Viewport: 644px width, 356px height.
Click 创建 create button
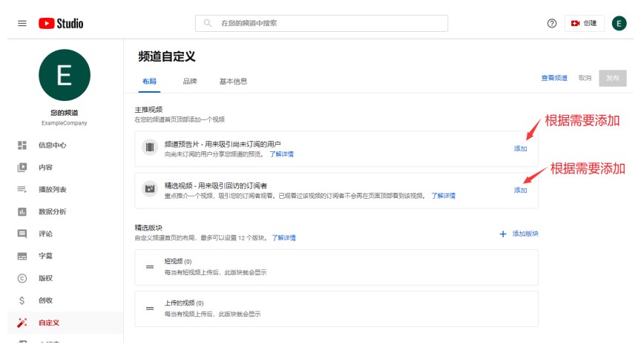tap(584, 24)
